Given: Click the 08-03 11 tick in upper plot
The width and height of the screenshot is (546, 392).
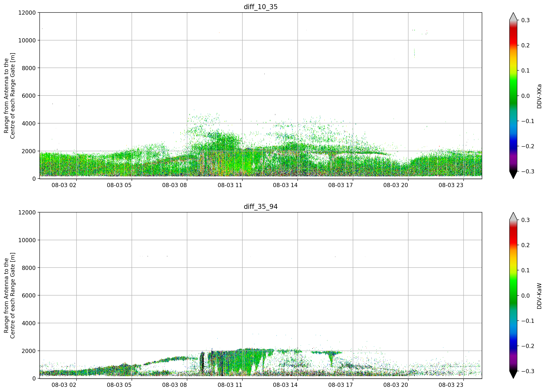Looking at the screenshot, I should click(x=230, y=185).
